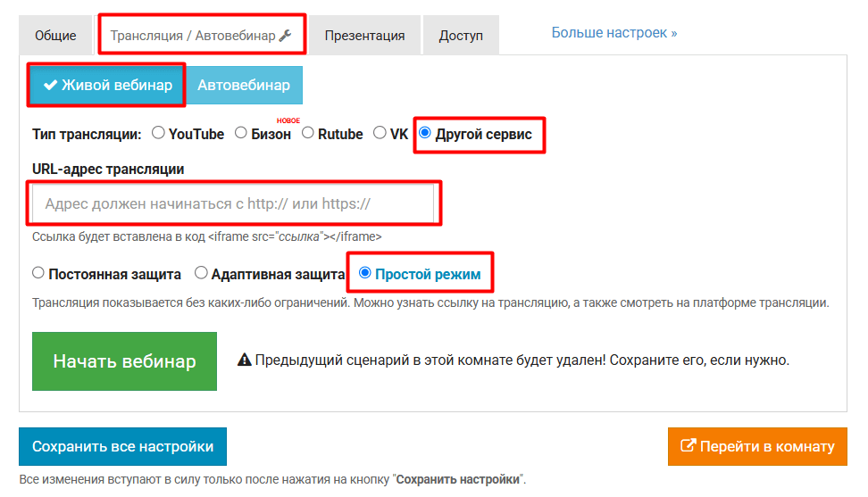Screen dimensions: 868x497
Task: Choose the Другой сервис option
Action: 425,134
